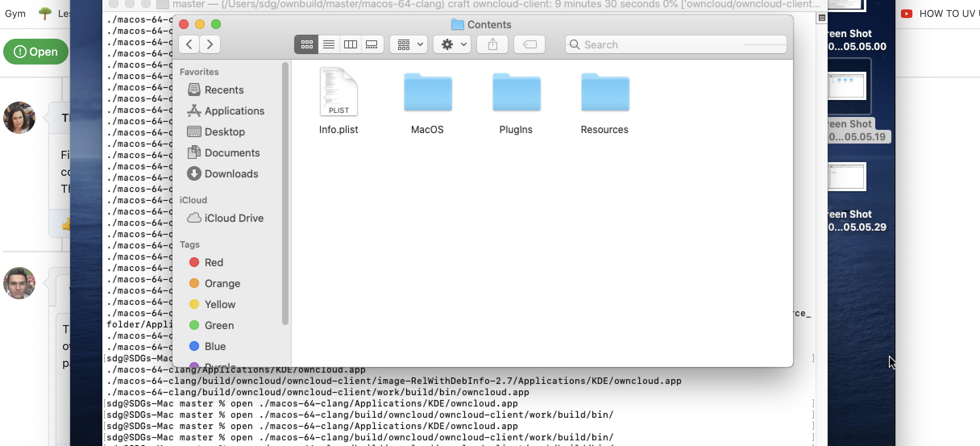Open Applications in the sidebar
980x446 pixels.
click(x=226, y=110)
